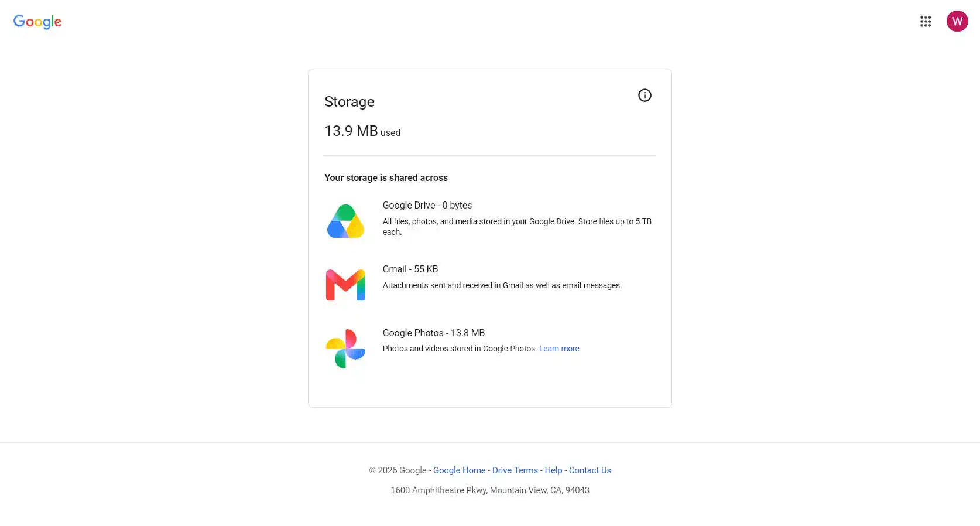
Task: Click the Google Drive - 0 bytes heading
Action: pyautogui.click(x=427, y=205)
